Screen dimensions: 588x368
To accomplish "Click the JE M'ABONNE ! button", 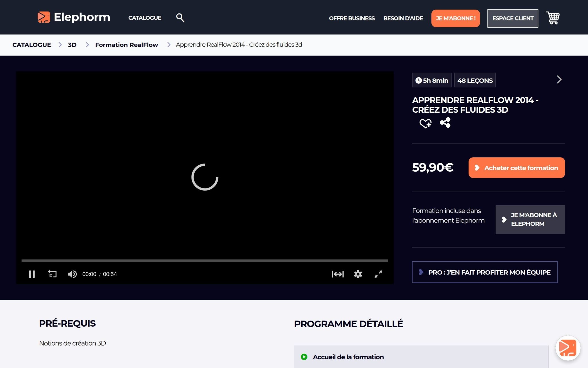I will 456,18.
